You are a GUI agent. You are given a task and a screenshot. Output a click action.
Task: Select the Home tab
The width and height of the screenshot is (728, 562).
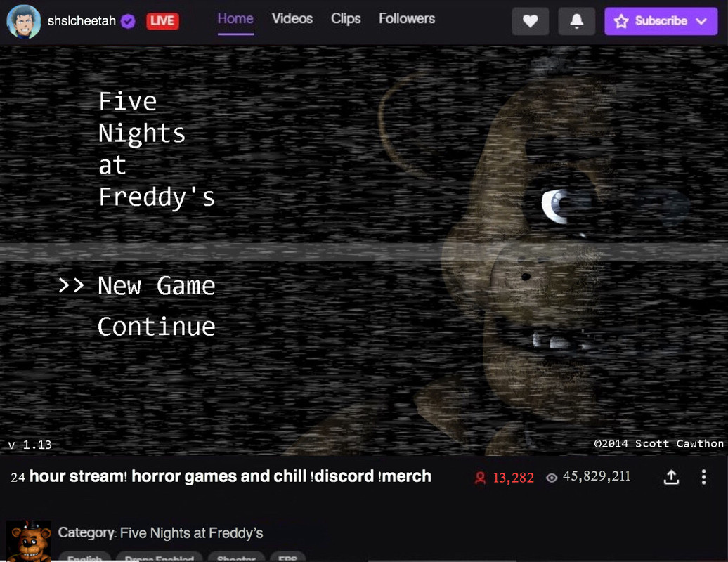tap(235, 19)
